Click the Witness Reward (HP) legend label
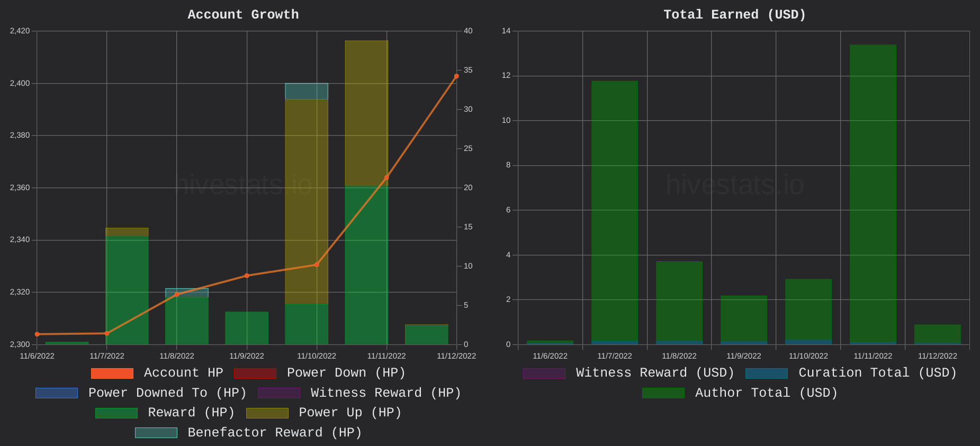 [x=386, y=393]
